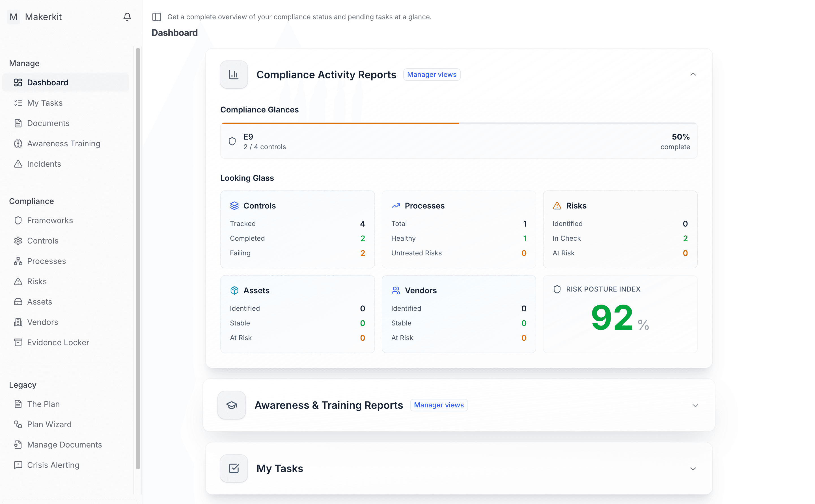Screen dimensions: 815x504
Task: Collapse the Compliance Activity Reports section
Action: (693, 74)
